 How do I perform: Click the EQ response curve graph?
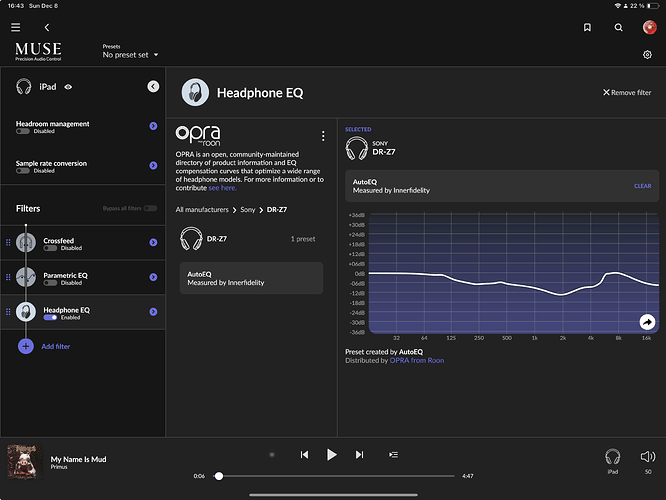514,273
